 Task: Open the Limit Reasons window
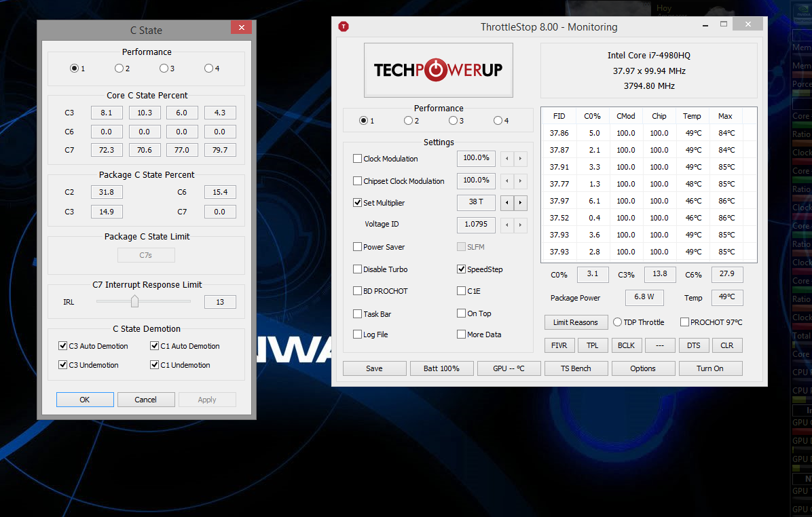pyautogui.click(x=575, y=322)
